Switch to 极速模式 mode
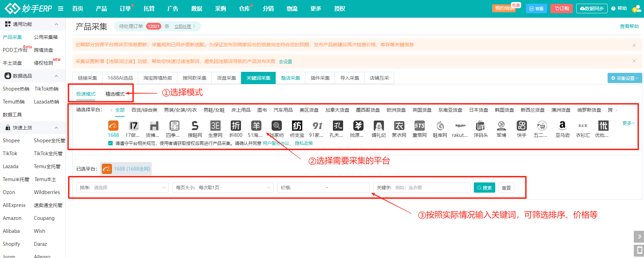This screenshot has width=644, height=258. 86,94
